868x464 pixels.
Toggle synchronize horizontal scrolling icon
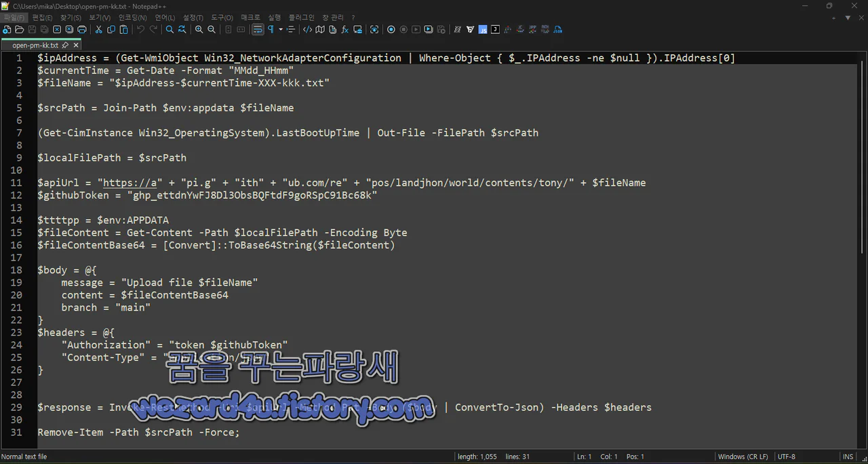point(241,30)
